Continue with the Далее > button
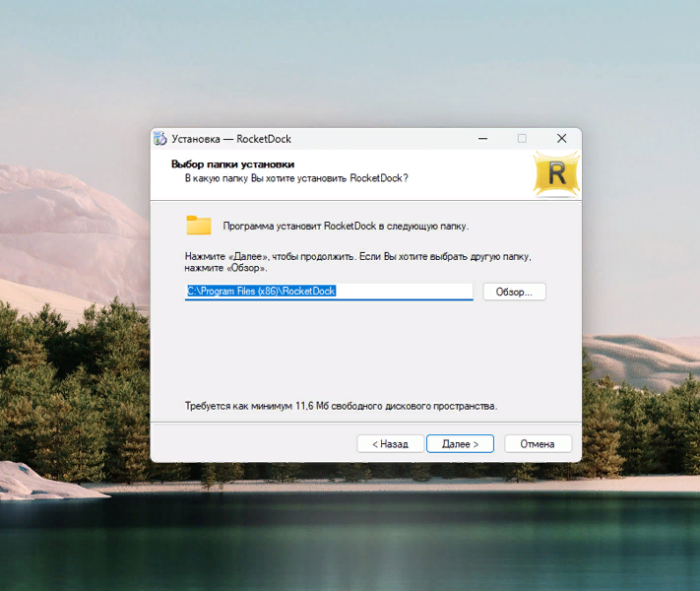 (x=460, y=444)
